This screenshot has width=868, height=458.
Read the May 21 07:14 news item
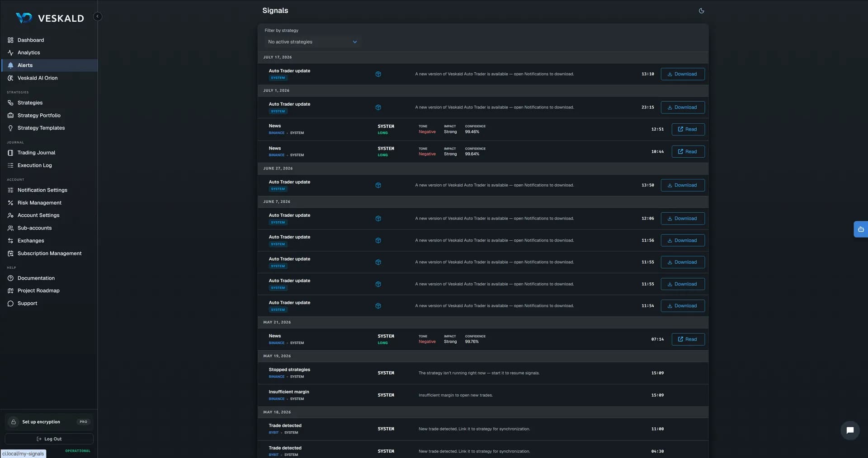(x=688, y=339)
